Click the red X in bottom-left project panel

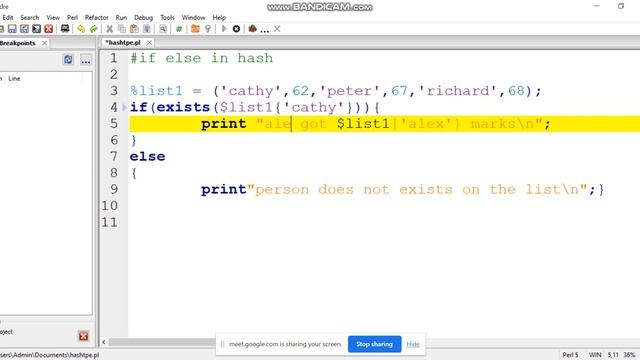83,336
